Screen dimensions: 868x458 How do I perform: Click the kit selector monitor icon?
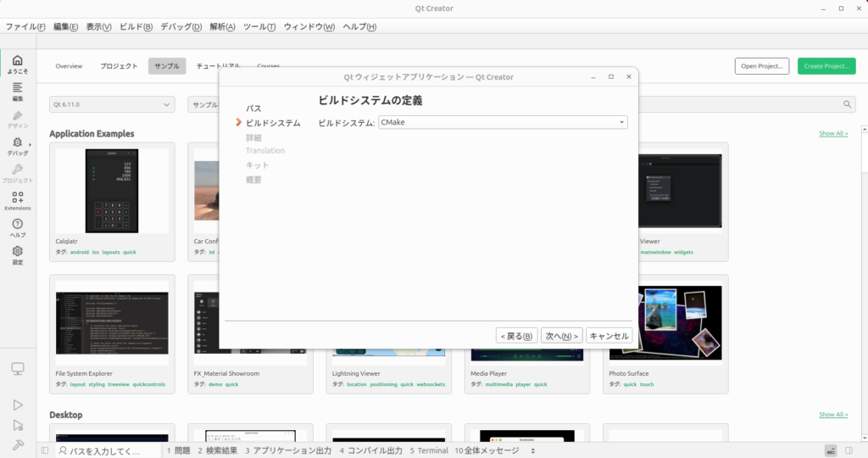18,369
